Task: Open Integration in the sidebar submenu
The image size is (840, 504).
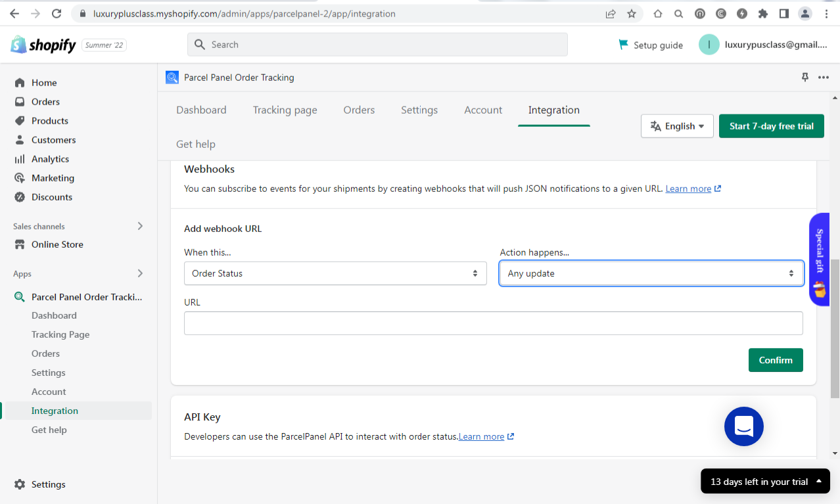Action: pos(55,411)
